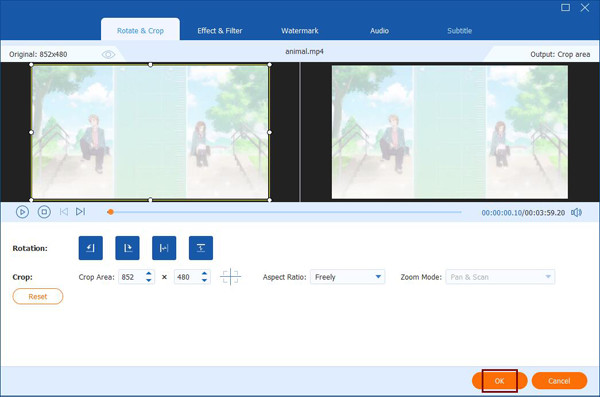
Task: Click the middle of the playback timeline
Action: (x=285, y=212)
